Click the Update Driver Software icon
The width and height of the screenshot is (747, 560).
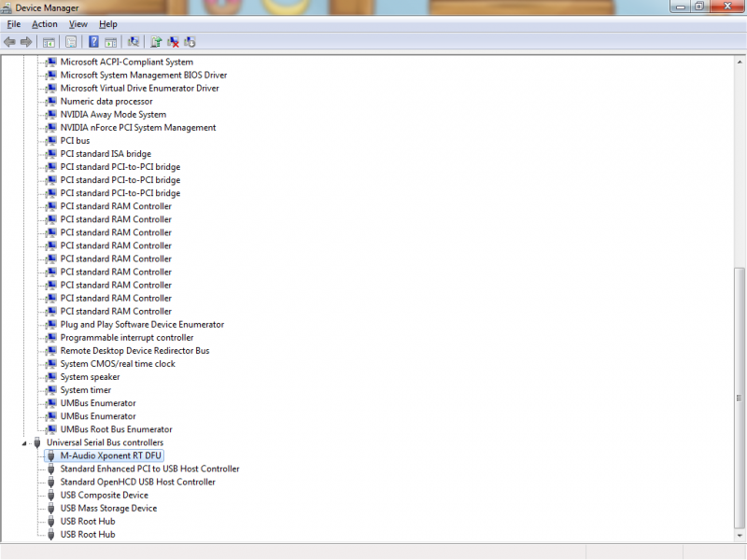coord(156,42)
